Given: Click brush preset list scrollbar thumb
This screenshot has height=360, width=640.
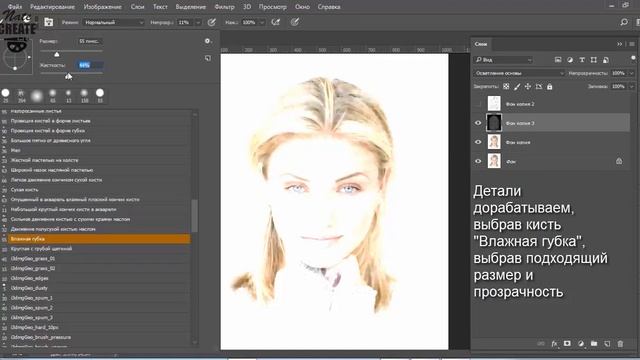Looking at the screenshot, I should [195, 216].
